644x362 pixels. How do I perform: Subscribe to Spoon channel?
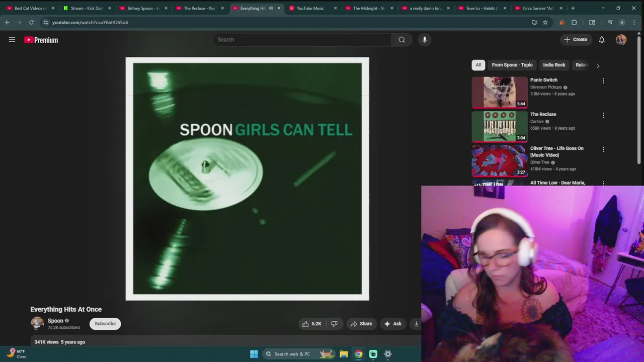pyautogui.click(x=105, y=324)
